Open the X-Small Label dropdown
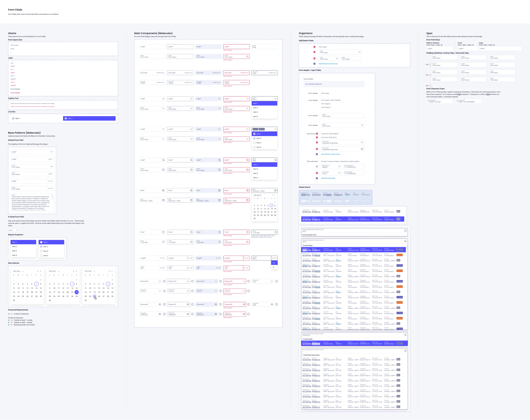The height and width of the screenshot is (420, 530). pyautogui.click(x=13, y=230)
